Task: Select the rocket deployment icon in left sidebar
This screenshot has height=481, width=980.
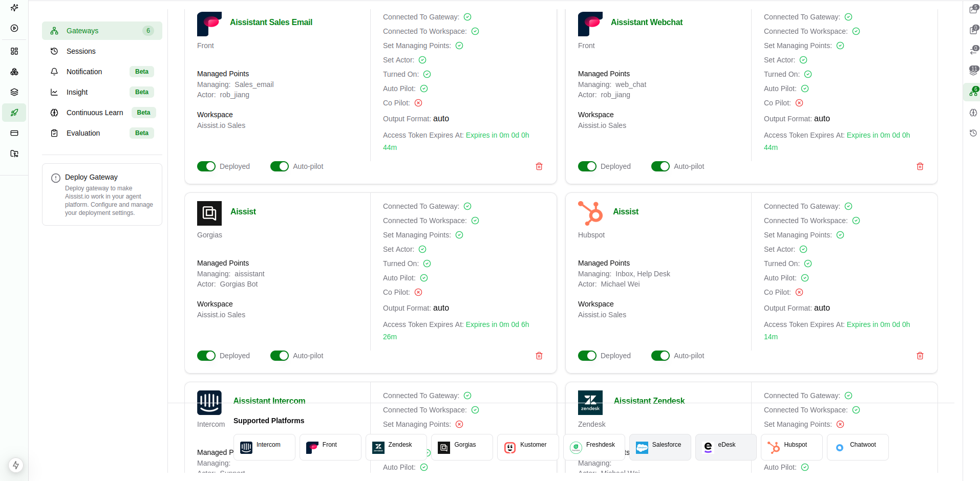Action: tap(14, 113)
